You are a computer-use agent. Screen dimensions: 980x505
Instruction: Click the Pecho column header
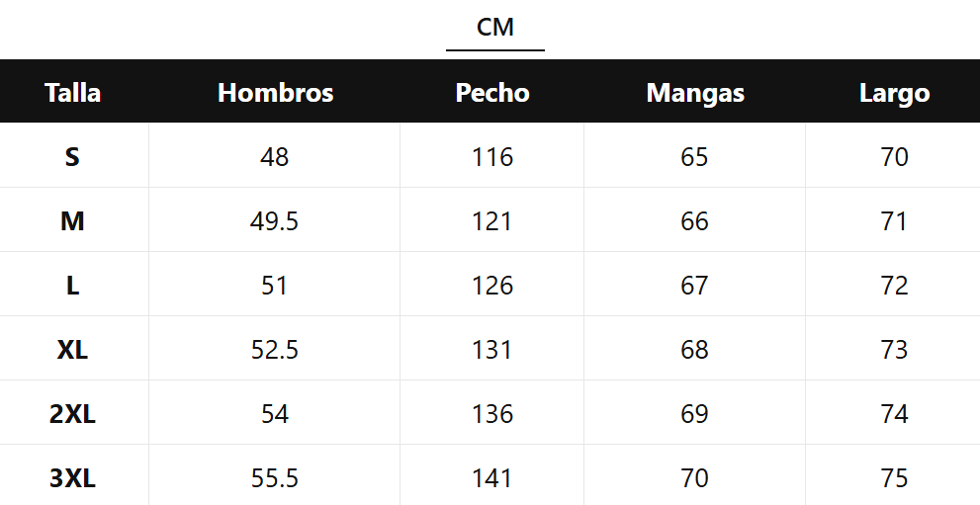(x=492, y=93)
